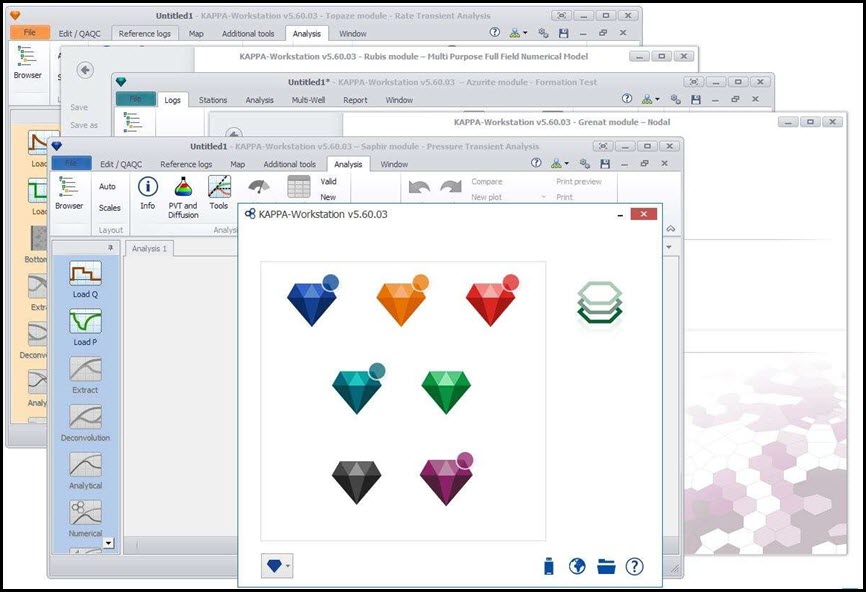Collapse the Saphir ribbon chevron
Image resolution: width=866 pixels, height=592 pixels.
(x=670, y=229)
